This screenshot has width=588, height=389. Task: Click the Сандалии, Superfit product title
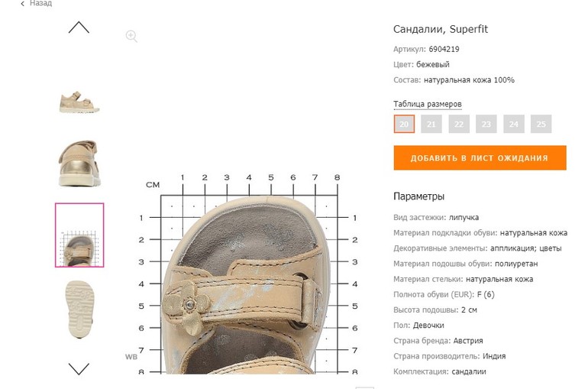click(440, 29)
